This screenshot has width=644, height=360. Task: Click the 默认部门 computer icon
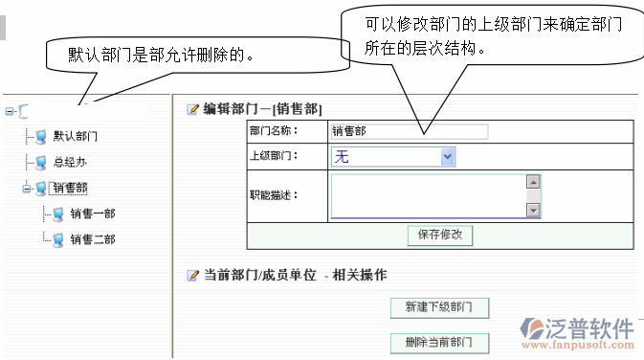(40, 137)
